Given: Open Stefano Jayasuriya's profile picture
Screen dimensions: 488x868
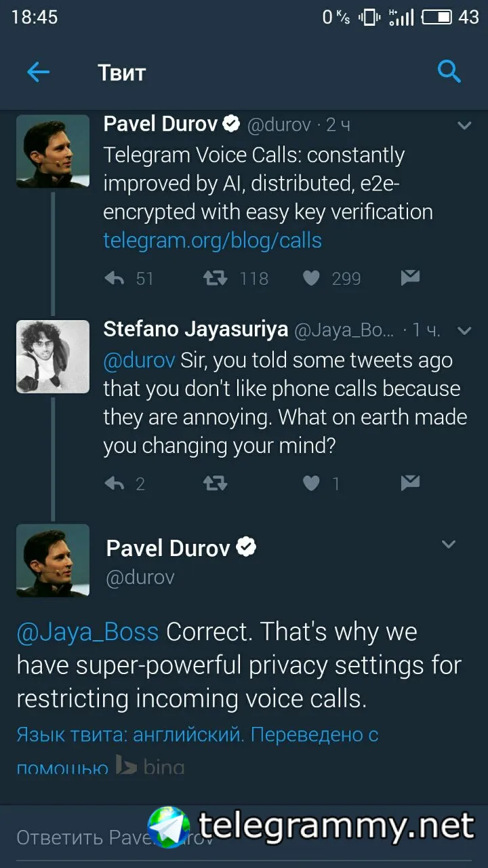Looking at the screenshot, I should coord(53,357).
